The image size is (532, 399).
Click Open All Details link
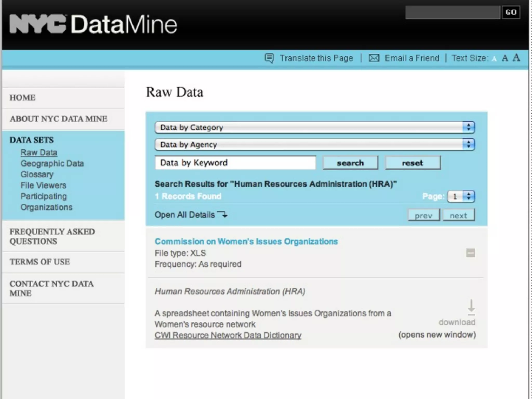(185, 215)
